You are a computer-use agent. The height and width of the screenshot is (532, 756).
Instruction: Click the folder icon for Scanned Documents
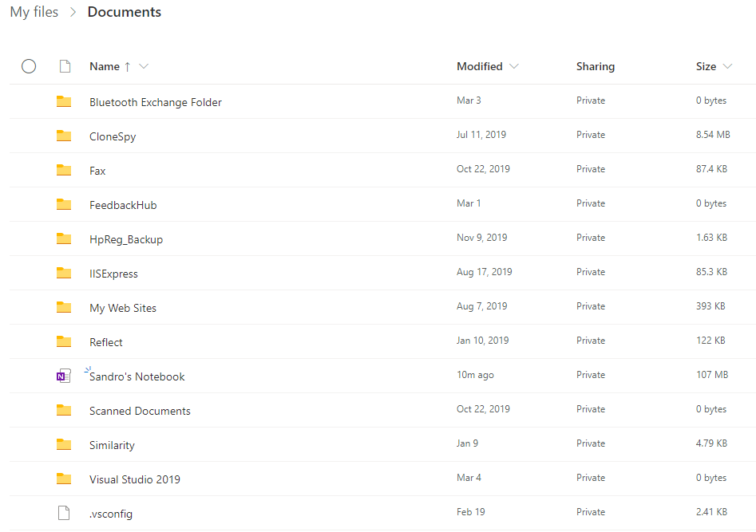[x=64, y=409]
